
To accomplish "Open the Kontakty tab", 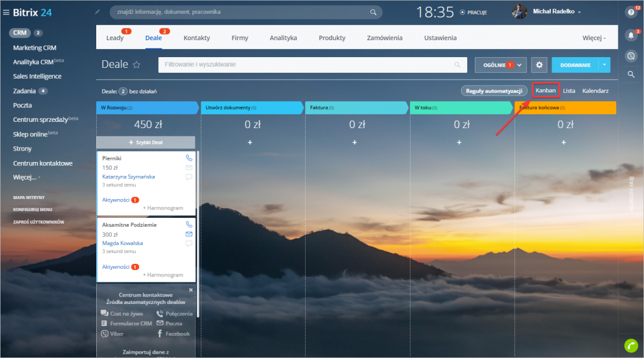I will click(x=197, y=38).
